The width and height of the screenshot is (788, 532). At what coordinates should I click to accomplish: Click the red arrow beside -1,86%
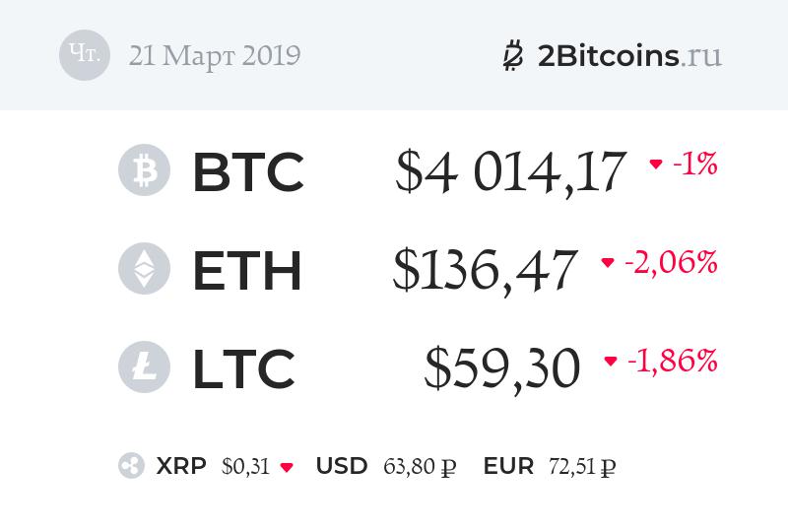611,362
